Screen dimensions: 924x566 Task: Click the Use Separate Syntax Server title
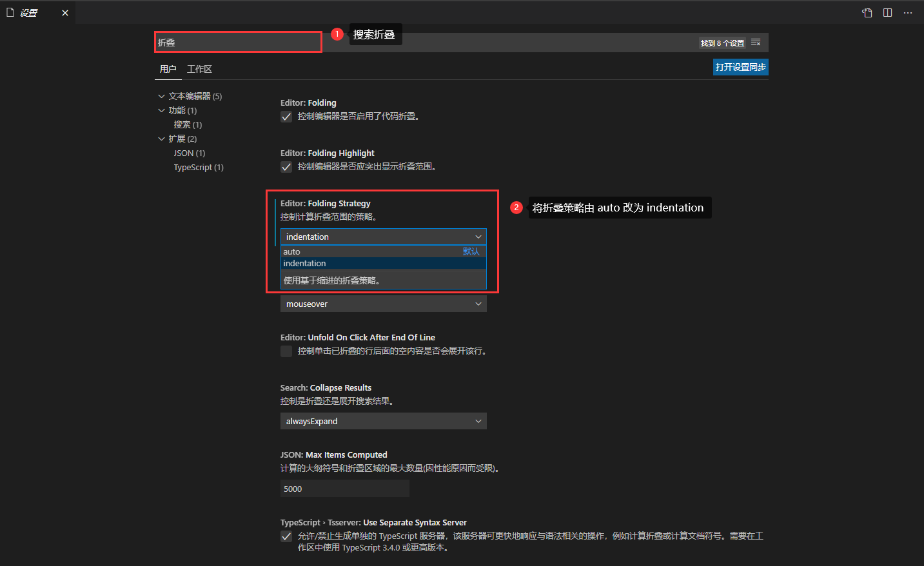click(373, 522)
